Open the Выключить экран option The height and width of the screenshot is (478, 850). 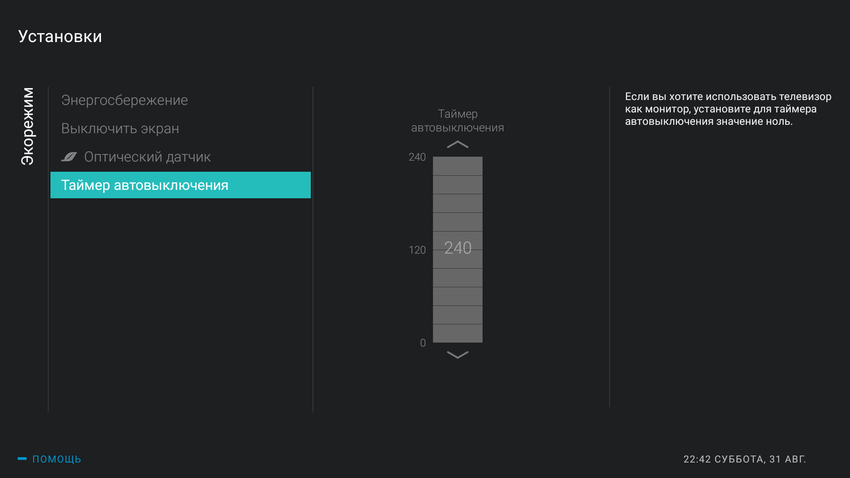tap(120, 129)
